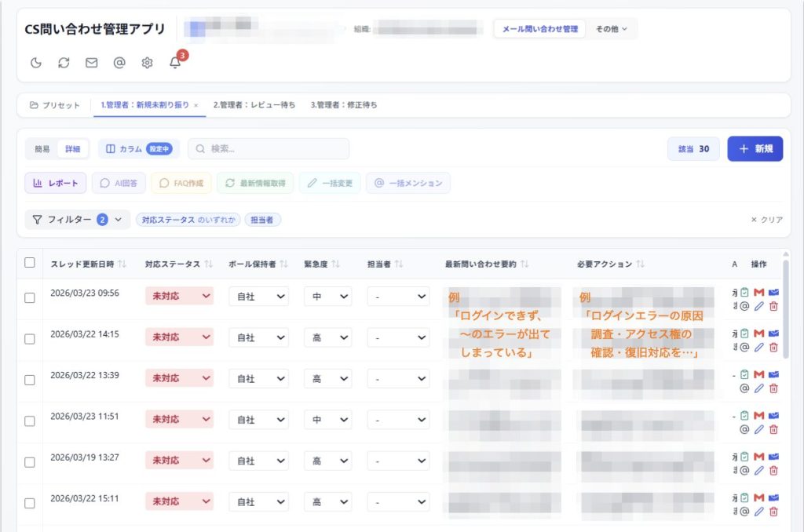Open 緊急度 dropdown for 2026/03/22 13:39 row
804x532 pixels.
click(327, 379)
